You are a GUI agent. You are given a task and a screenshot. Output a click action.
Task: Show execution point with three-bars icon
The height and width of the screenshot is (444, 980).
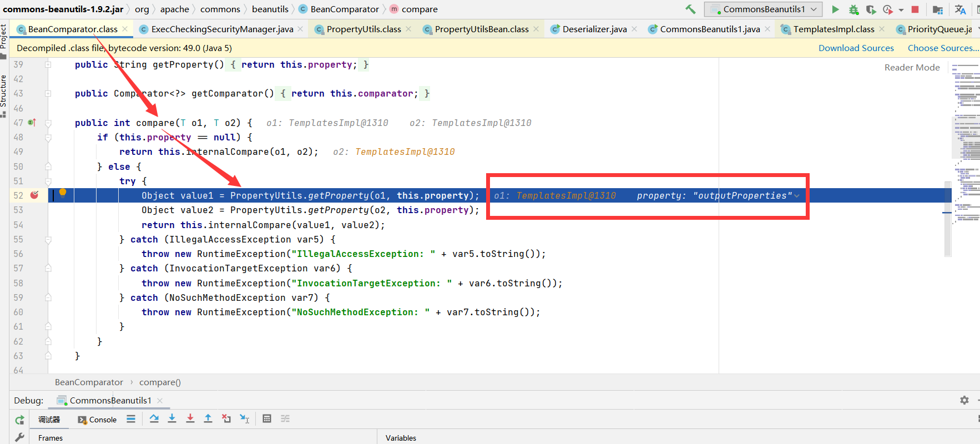(131, 419)
